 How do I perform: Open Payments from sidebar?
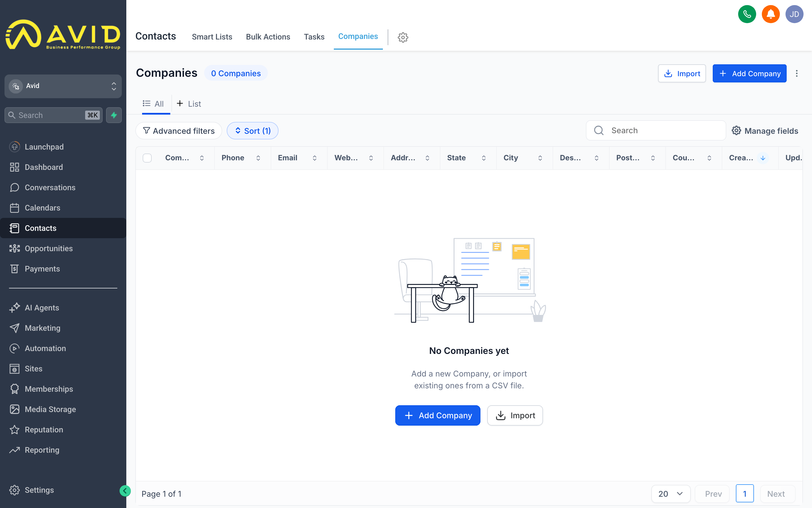tap(63, 269)
